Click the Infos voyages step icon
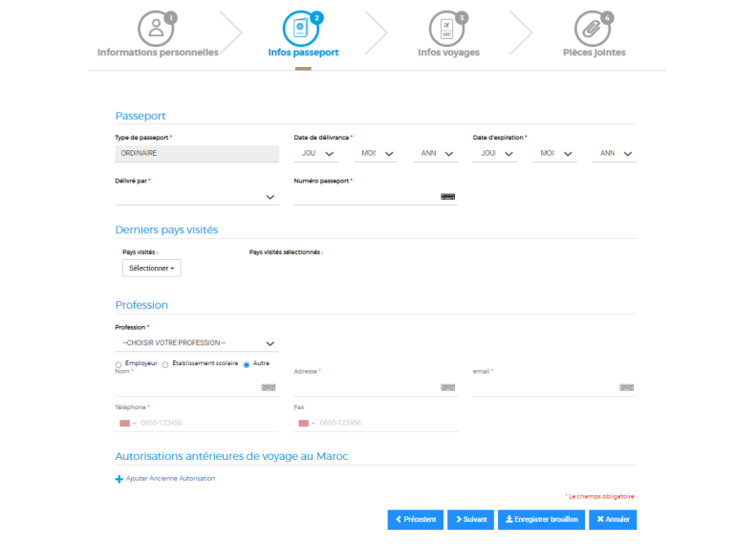 [x=447, y=28]
